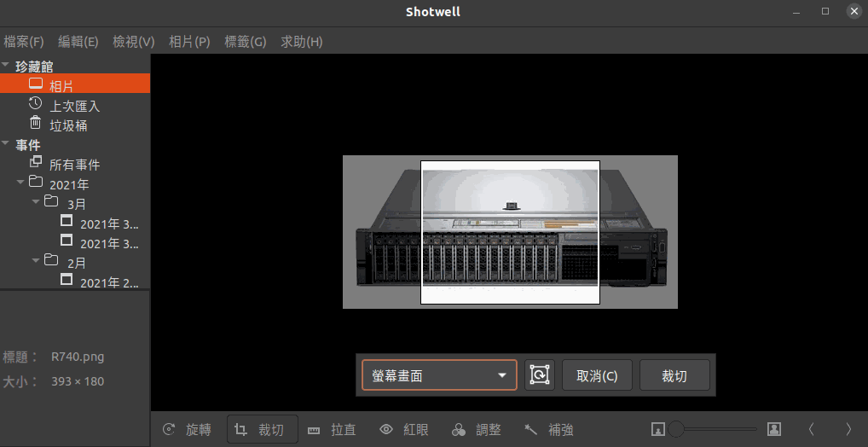Click the zoom-in large photo icon

774,429
